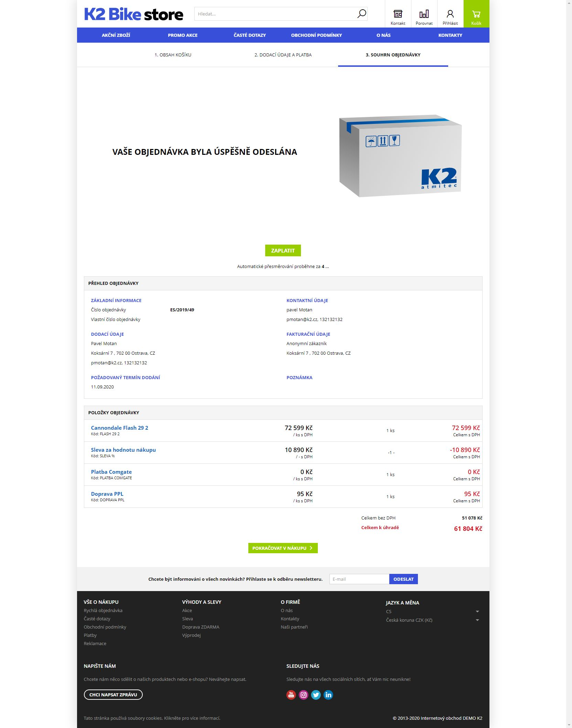
Task: Open Doprava PPL item link
Action: point(107,494)
